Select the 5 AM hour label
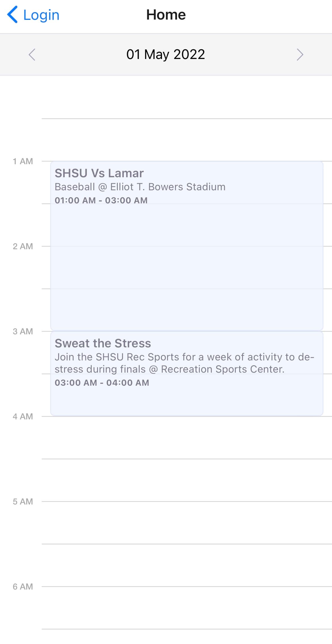 23,502
